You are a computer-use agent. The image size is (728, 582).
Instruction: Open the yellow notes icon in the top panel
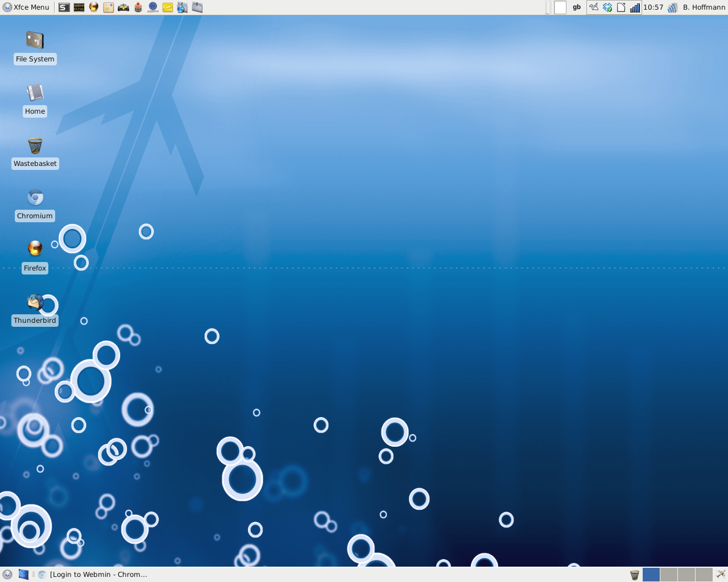(167, 7)
